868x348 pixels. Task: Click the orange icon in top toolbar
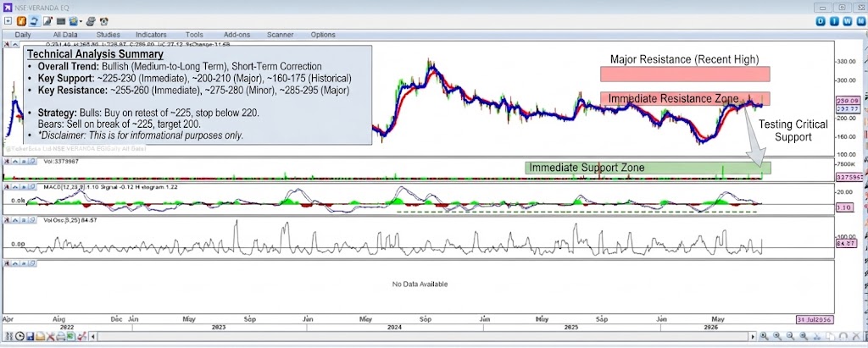[21, 21]
